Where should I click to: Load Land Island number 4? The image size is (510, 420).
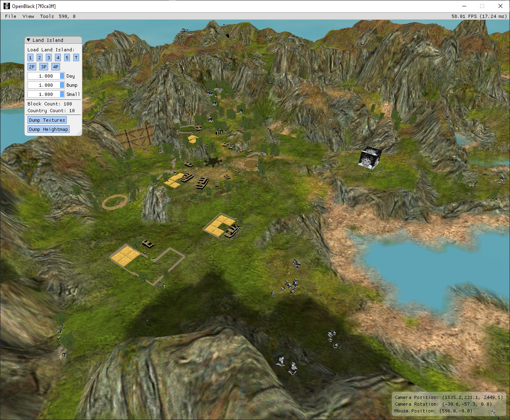point(58,58)
